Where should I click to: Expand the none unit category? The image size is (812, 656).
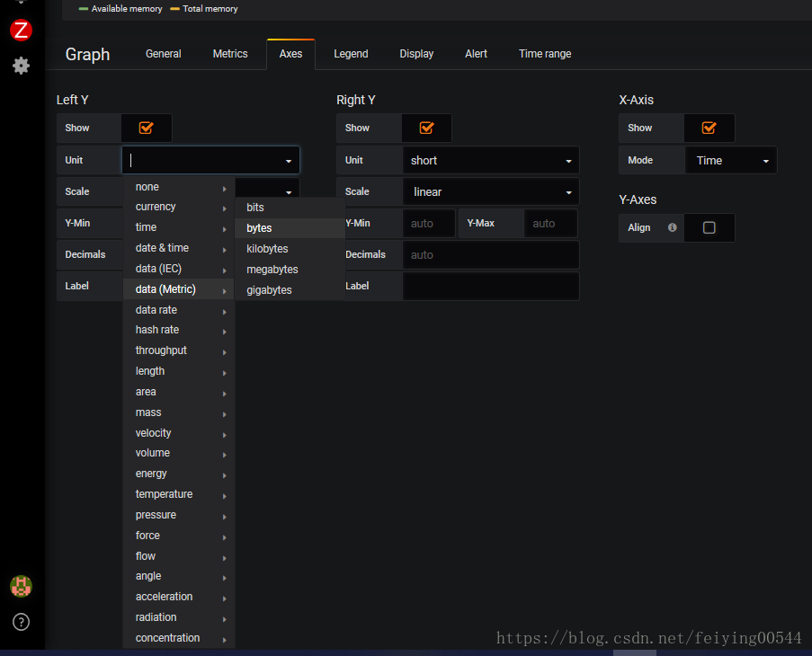coord(179,187)
